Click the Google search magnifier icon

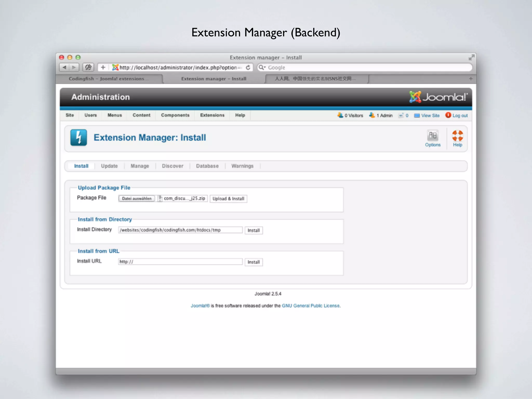262,68
